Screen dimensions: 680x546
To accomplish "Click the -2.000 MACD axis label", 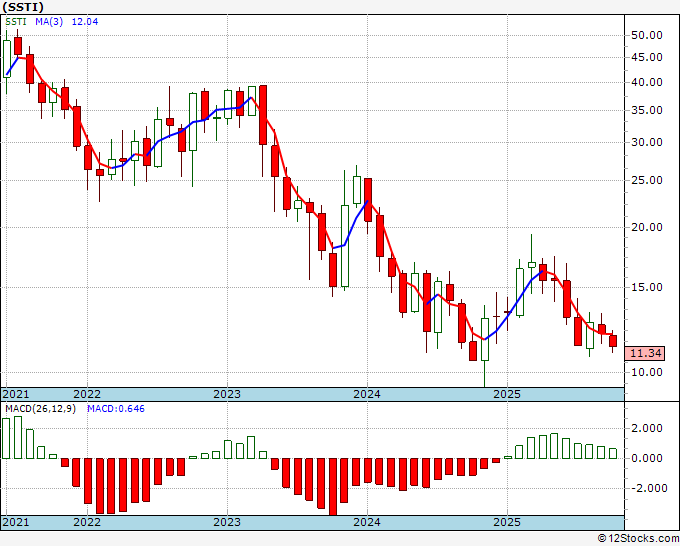I will tap(645, 488).
